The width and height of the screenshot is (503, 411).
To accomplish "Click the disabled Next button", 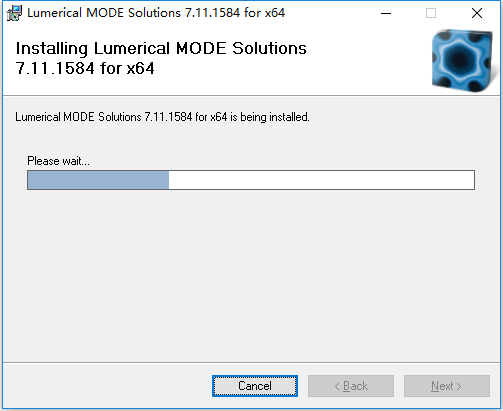I will pyautogui.click(x=447, y=386).
